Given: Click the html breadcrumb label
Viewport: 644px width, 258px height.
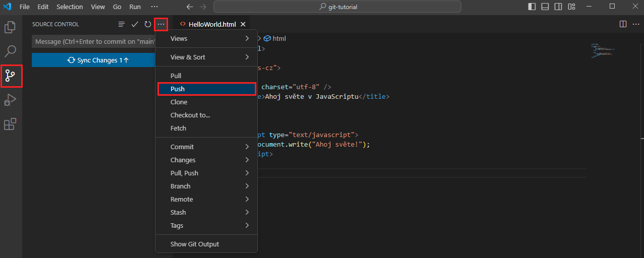Looking at the screenshot, I should coord(279,38).
